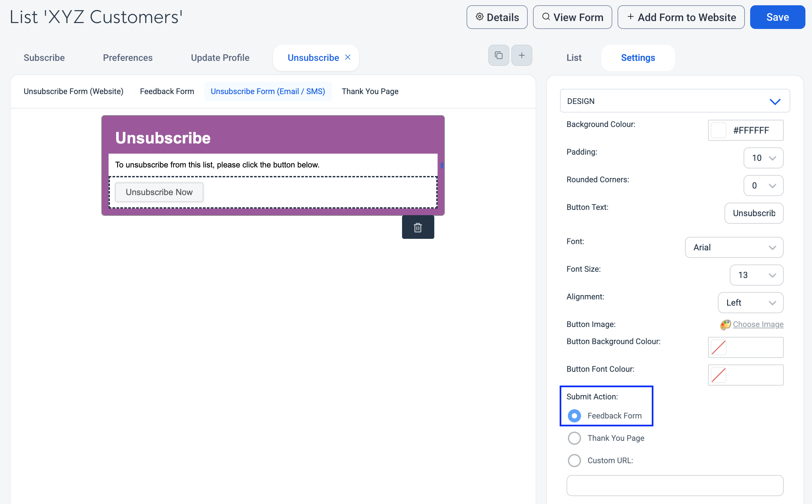Click the Button Text input field
This screenshot has height=504, width=812.
(x=754, y=213)
